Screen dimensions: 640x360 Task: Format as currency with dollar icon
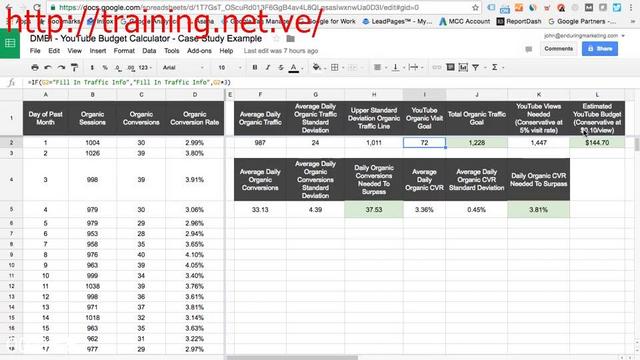[x=92, y=67]
